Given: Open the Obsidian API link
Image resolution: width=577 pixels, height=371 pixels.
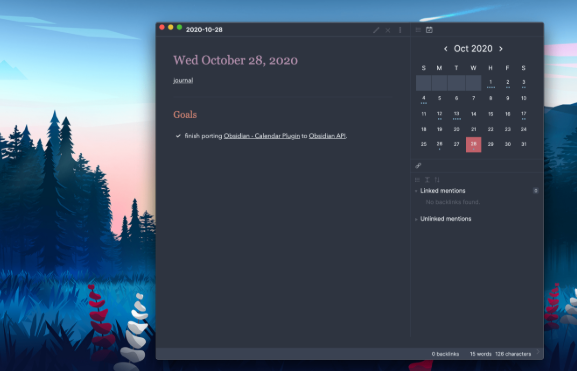Looking at the screenshot, I should tap(327, 136).
